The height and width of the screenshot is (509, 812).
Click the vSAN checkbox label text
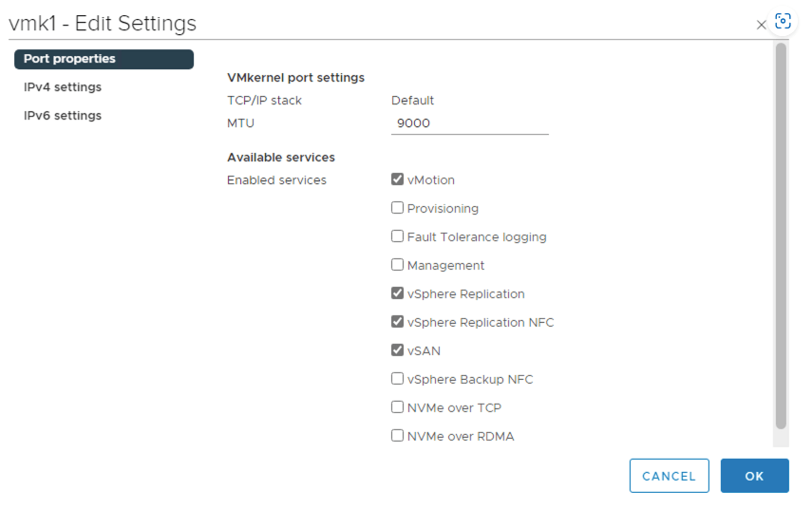424,351
